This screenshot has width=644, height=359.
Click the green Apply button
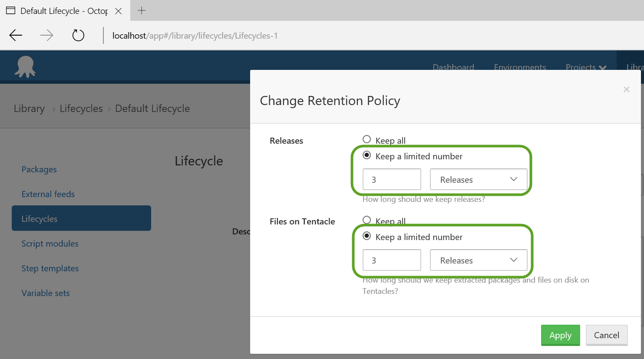[x=560, y=335]
